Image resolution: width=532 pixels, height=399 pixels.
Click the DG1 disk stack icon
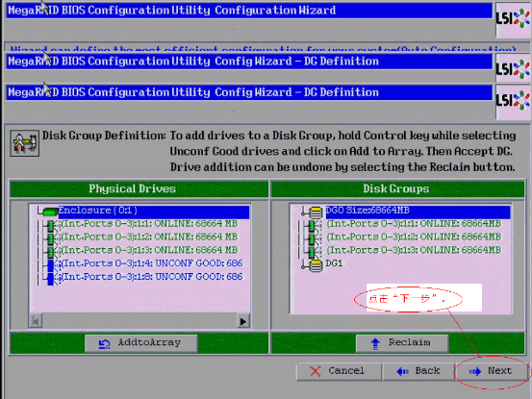coord(316,265)
